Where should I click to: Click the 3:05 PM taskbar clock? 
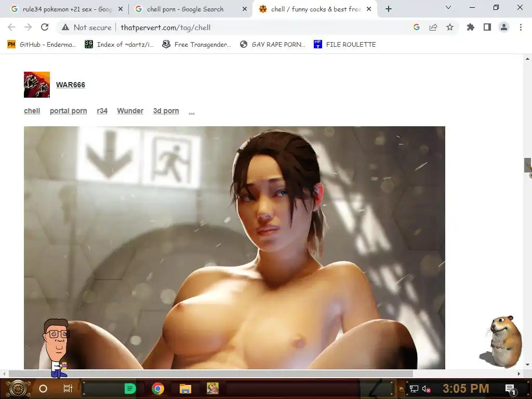[466, 389]
